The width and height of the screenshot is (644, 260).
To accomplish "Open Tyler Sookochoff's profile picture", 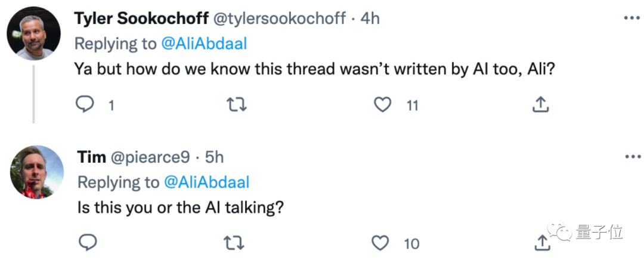I will (x=35, y=33).
